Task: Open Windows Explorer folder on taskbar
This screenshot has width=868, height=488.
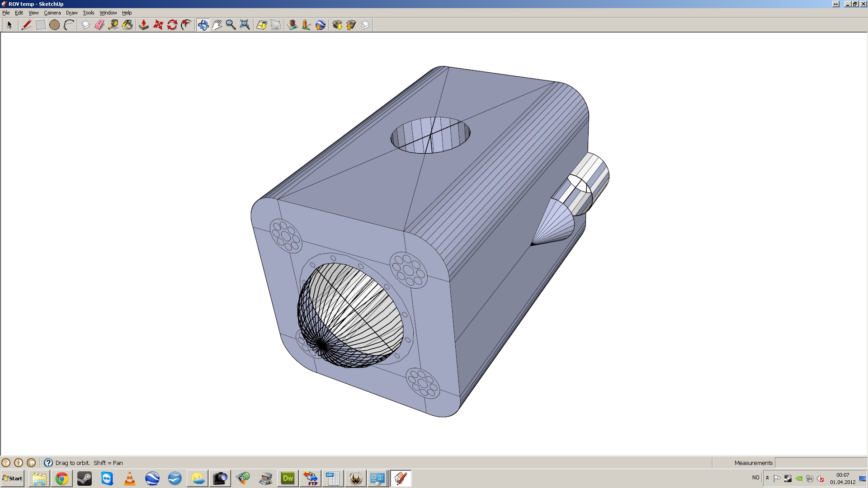Action: (39, 479)
